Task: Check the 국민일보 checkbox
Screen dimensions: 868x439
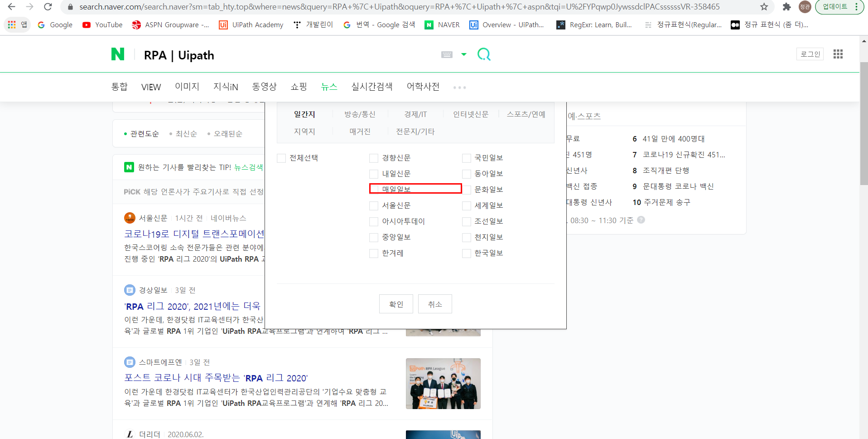Action: (x=467, y=158)
